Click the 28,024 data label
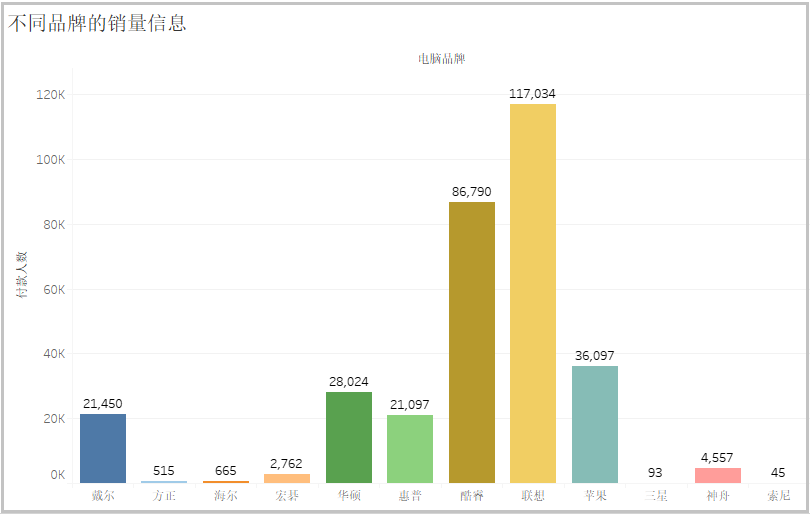This screenshot has height=514, width=810. (x=349, y=382)
